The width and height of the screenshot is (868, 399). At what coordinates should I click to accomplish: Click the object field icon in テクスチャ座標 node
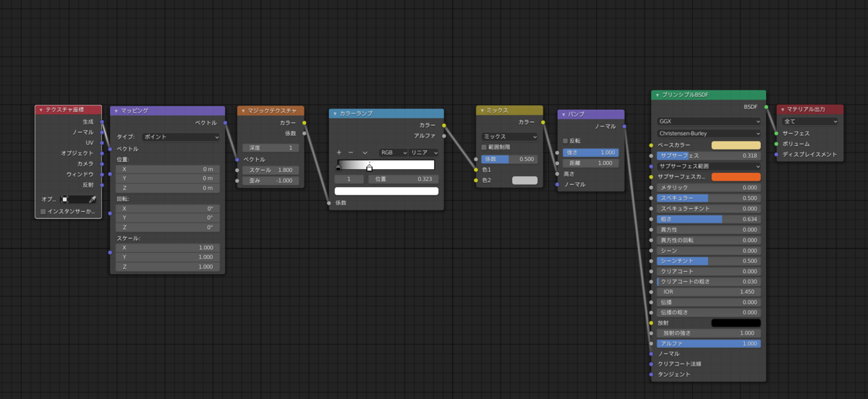(64, 199)
